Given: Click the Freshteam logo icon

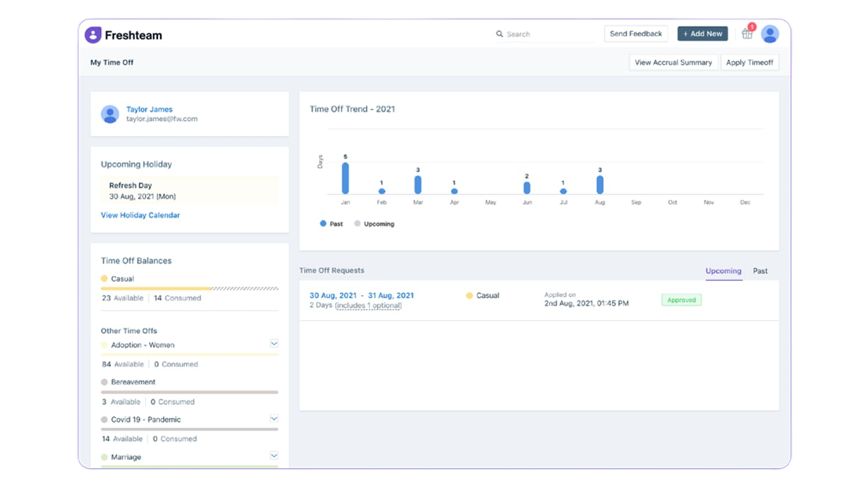Looking at the screenshot, I should 93,35.
